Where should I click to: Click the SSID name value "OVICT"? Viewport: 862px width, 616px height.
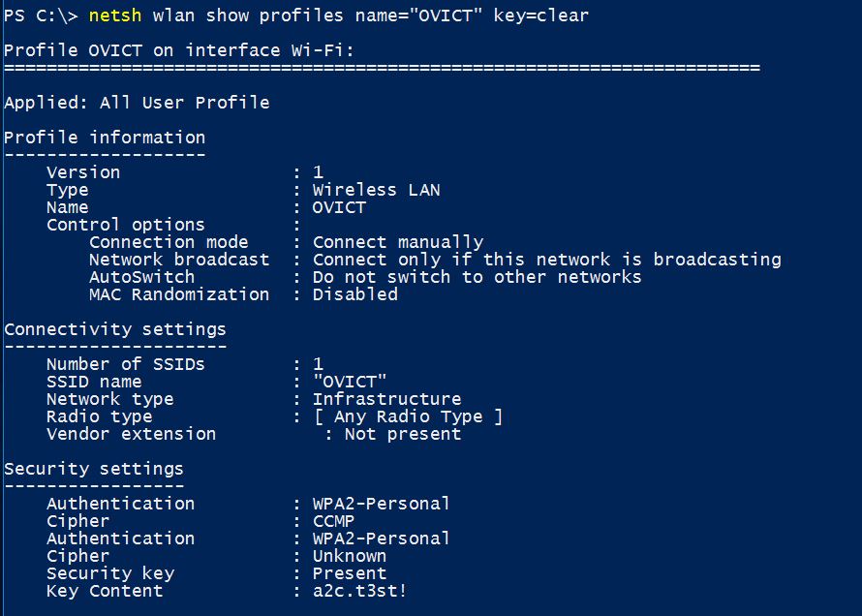click(x=350, y=382)
